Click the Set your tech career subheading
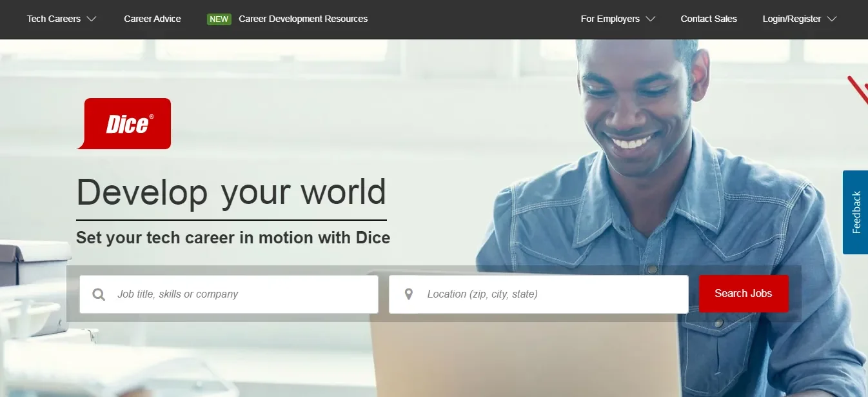The image size is (868, 397). [233, 238]
